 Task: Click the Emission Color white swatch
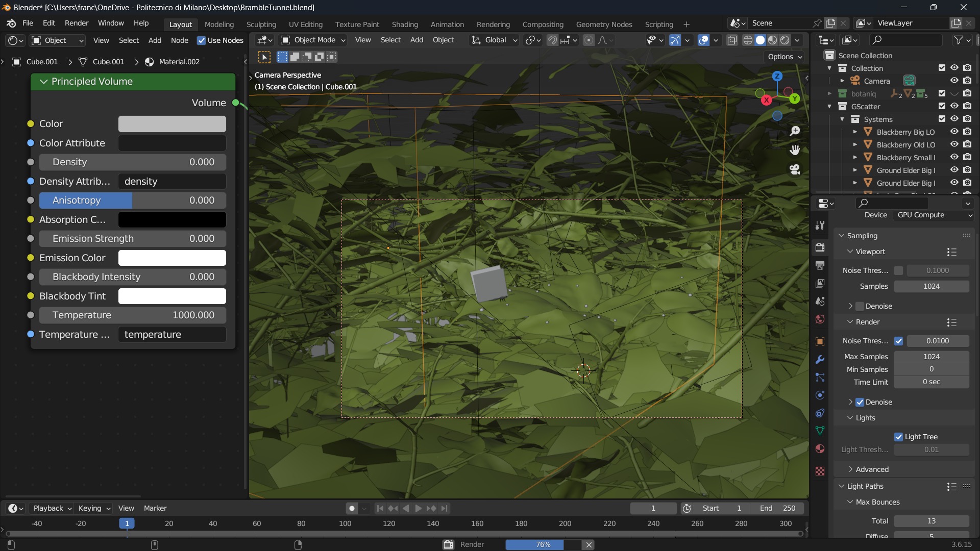coord(172,258)
